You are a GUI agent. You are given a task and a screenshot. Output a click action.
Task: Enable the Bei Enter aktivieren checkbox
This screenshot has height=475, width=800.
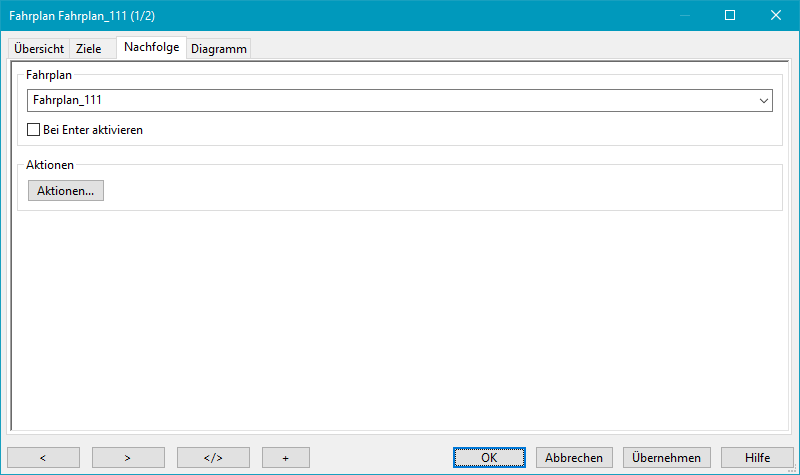click(33, 130)
